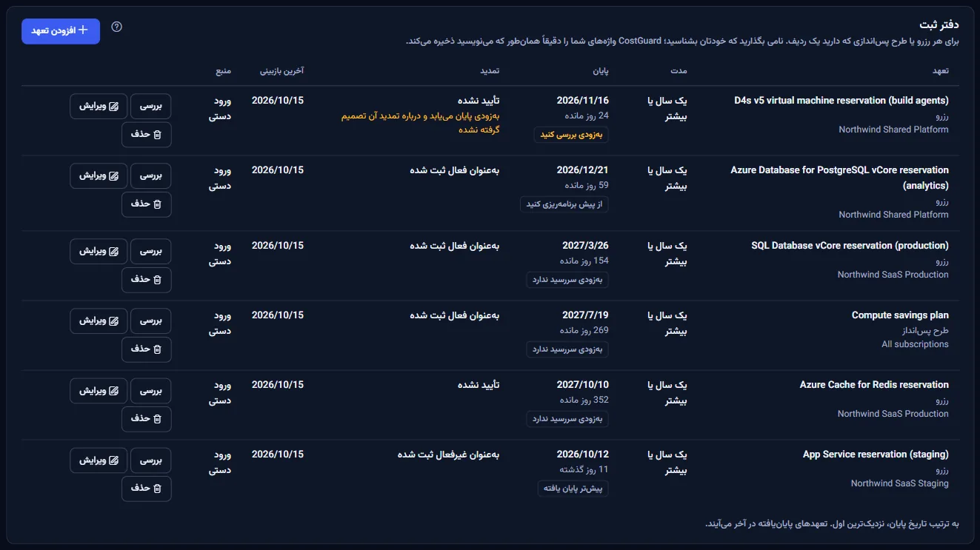The width and height of the screenshot is (980, 550).
Task: Click the به‌عنوان غیرفعال ثبت شده renewal status
Action: 449,455
